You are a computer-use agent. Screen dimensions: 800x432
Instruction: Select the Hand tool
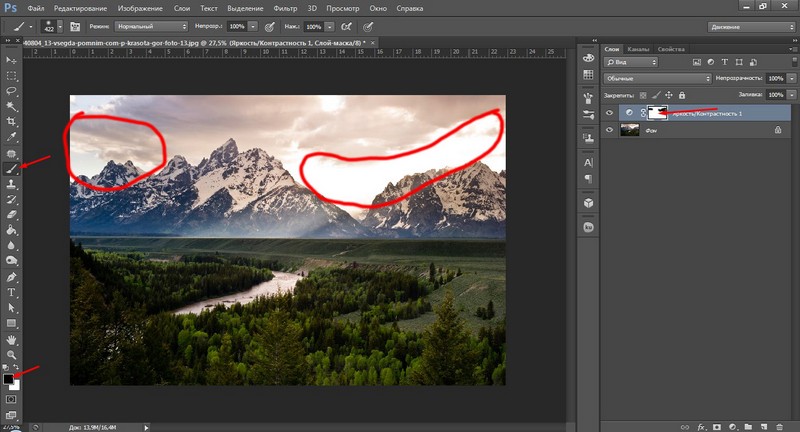pos(12,339)
